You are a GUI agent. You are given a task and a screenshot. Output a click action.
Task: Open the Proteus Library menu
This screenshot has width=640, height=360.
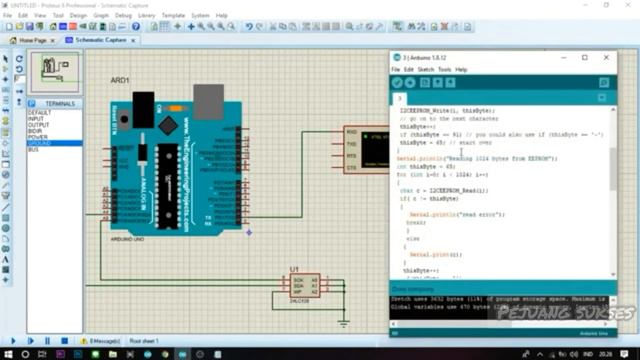click(x=146, y=16)
